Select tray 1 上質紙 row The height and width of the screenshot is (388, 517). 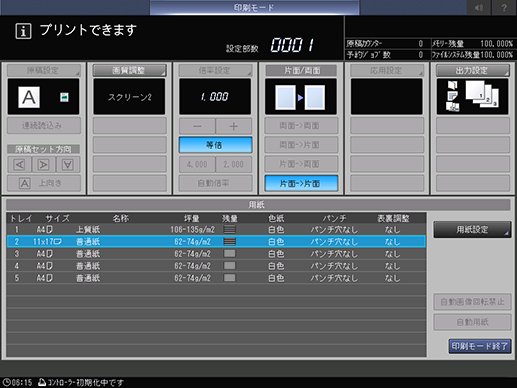pyautogui.click(x=216, y=229)
